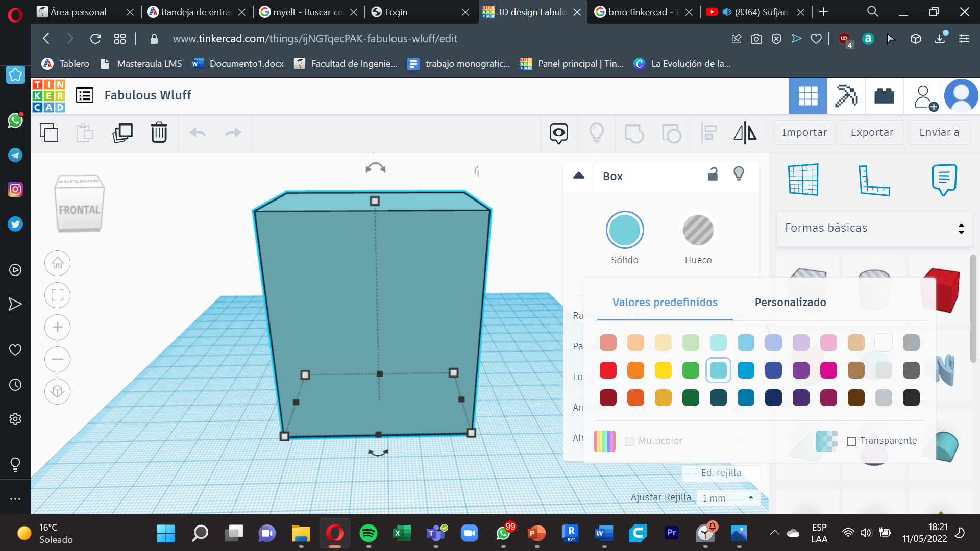Open the Bricks mode

point(884,96)
